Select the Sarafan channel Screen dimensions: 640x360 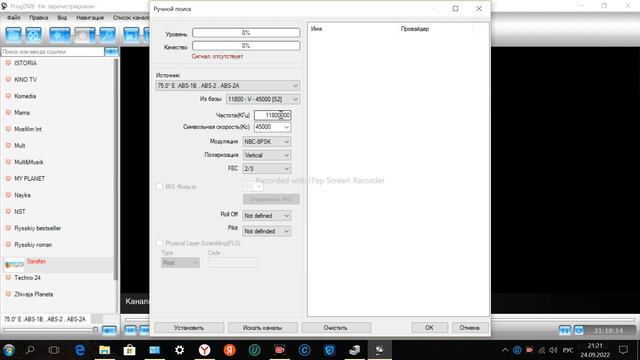[36, 262]
